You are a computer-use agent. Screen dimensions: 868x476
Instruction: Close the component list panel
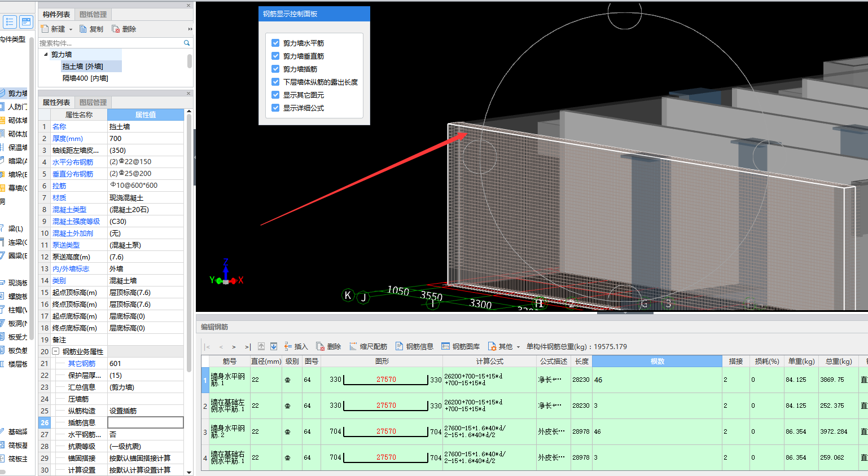click(188, 5)
